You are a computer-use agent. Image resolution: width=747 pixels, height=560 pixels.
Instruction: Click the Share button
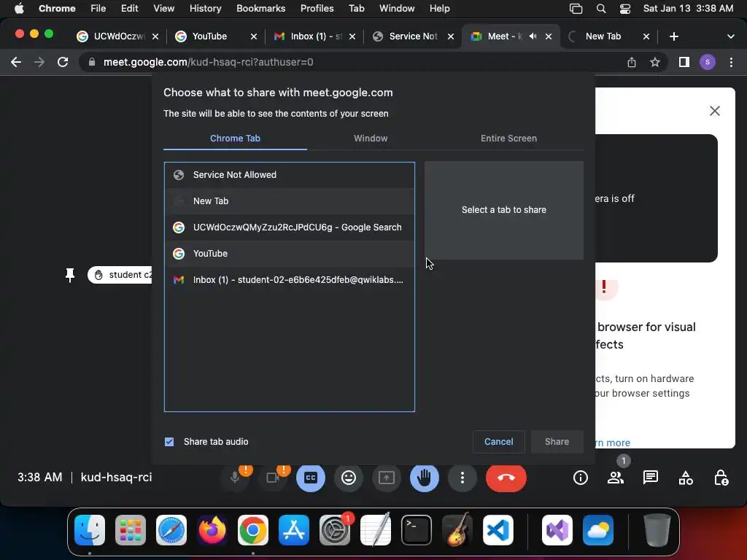[x=557, y=441]
